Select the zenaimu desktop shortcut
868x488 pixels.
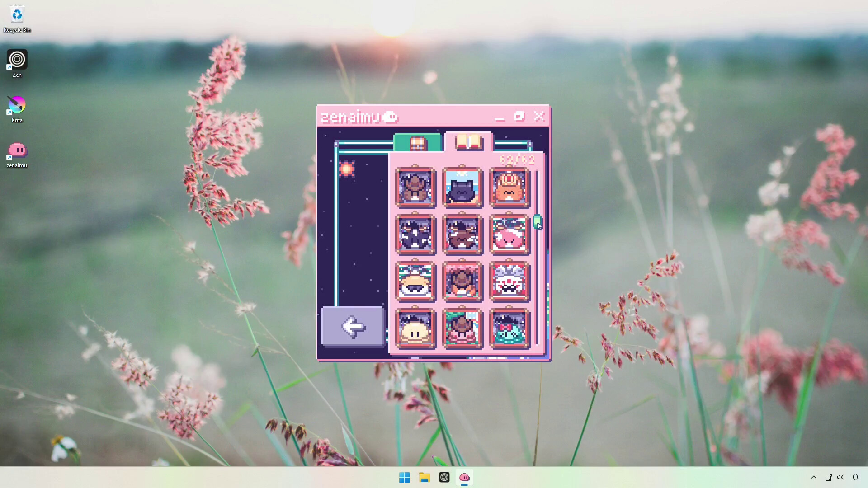click(17, 155)
